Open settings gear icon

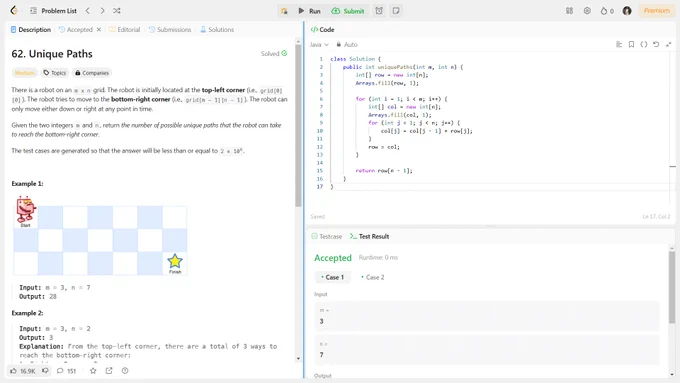pyautogui.click(x=587, y=11)
